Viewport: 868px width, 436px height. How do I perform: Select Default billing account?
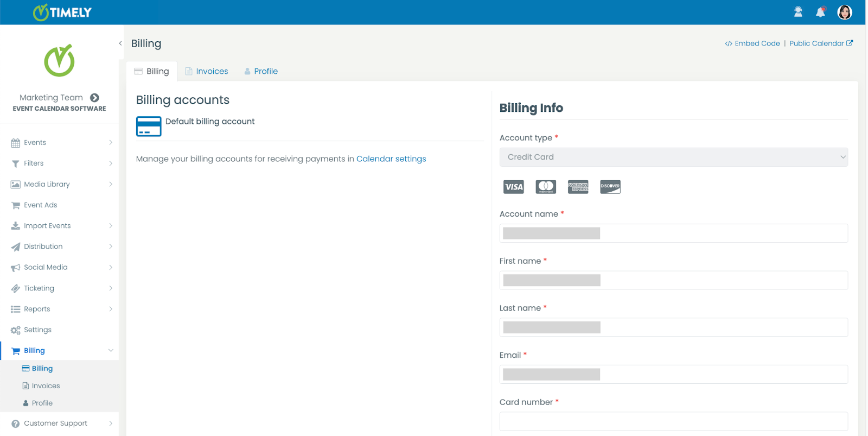(x=210, y=122)
